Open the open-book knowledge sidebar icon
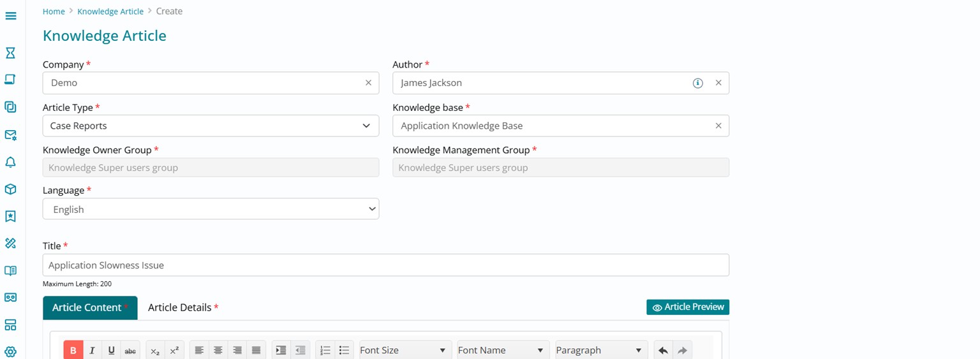 [x=10, y=270]
